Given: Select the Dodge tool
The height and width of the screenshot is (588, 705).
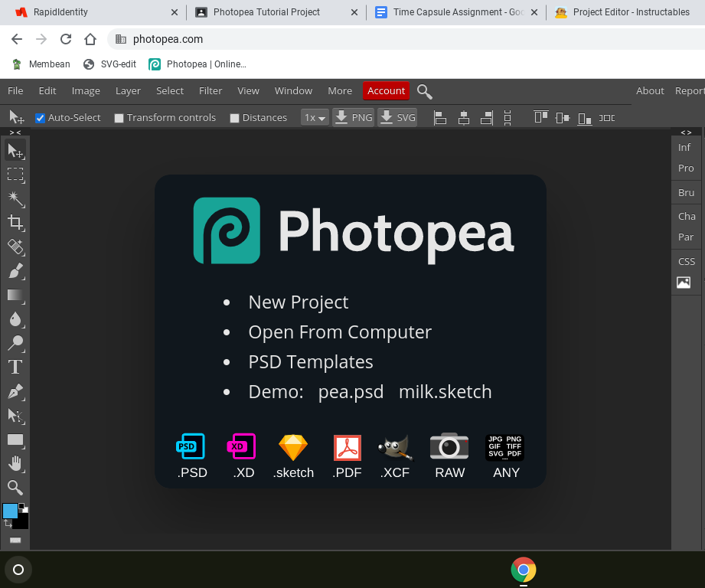Looking at the screenshot, I should coord(15,344).
